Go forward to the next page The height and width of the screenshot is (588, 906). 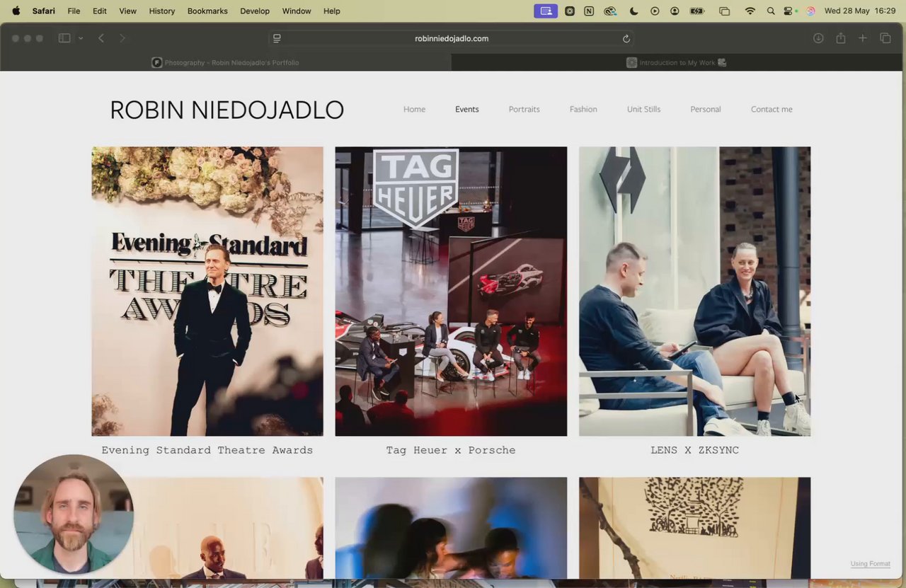click(122, 38)
